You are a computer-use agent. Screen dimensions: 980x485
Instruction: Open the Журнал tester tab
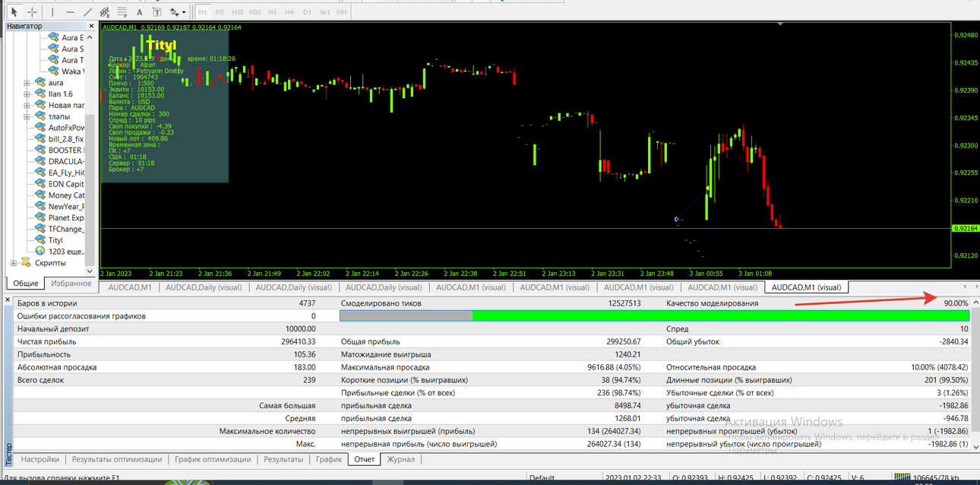(x=401, y=459)
